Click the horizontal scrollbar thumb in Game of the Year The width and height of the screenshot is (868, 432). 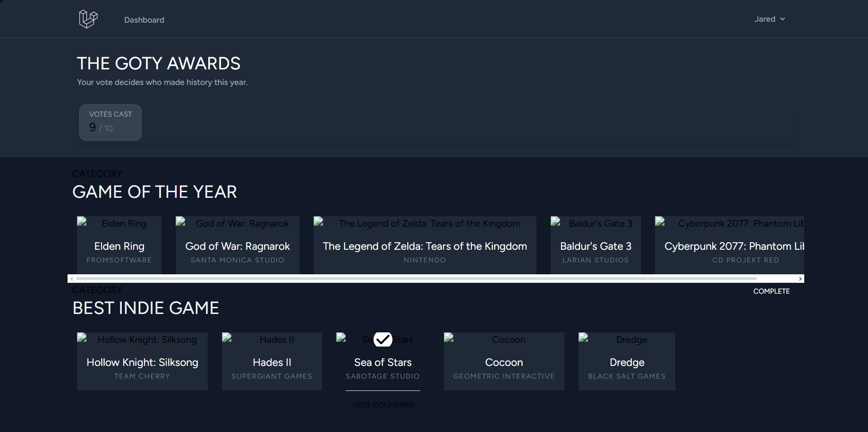(417, 279)
